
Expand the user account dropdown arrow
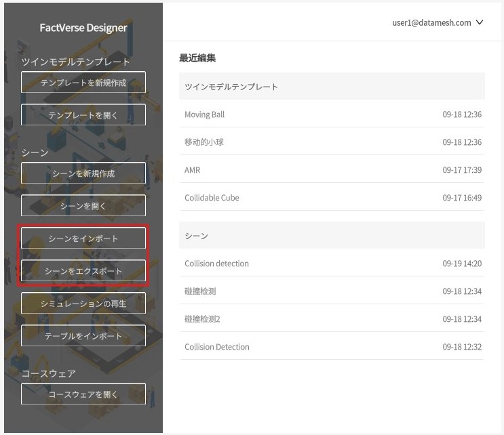click(x=480, y=22)
